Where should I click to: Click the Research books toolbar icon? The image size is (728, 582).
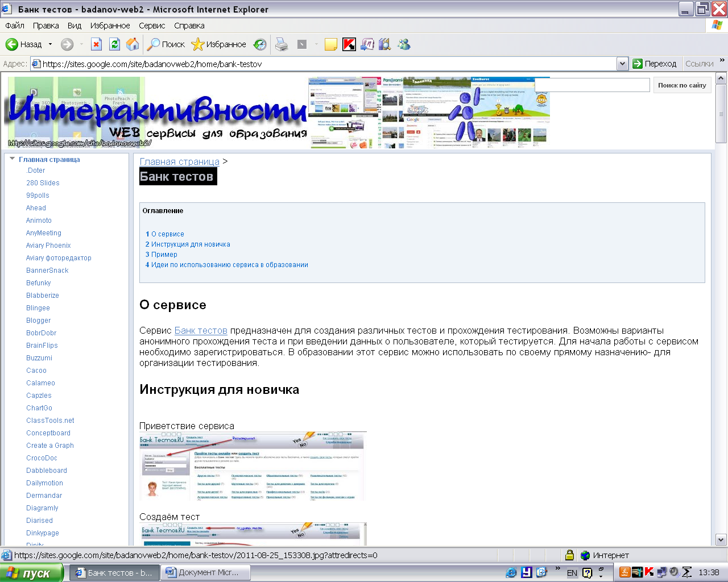click(x=385, y=44)
